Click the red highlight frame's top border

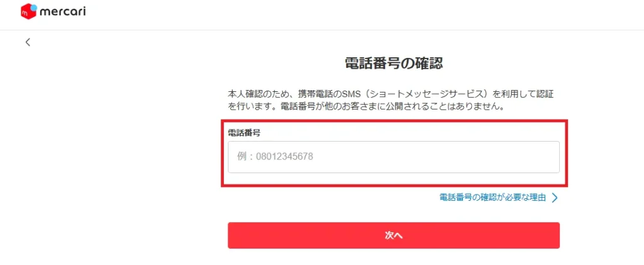pos(394,121)
